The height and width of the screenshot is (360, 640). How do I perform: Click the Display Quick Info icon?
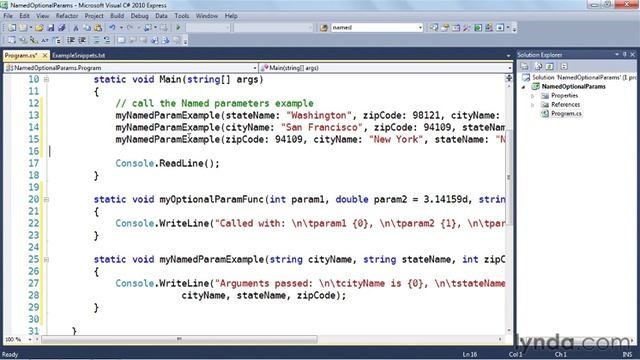[x=34, y=40]
